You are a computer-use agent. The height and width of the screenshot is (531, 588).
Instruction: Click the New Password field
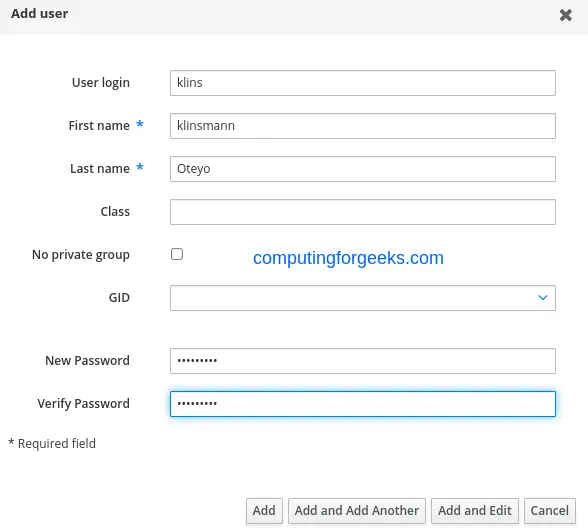(x=363, y=361)
